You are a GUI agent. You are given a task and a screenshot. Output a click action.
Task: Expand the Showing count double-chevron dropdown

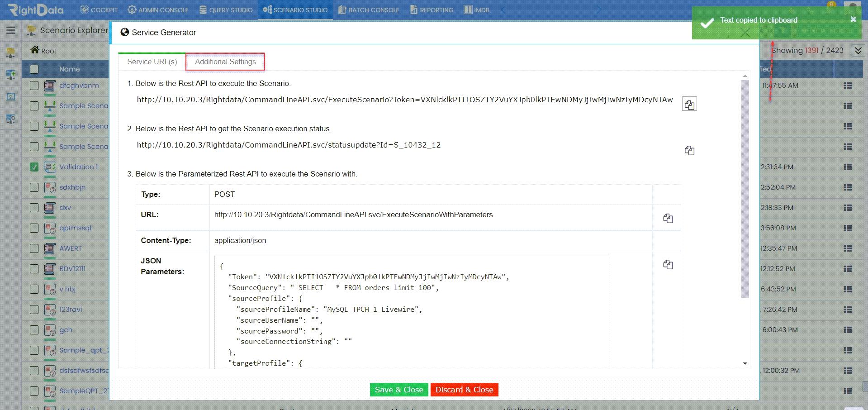pos(858,50)
